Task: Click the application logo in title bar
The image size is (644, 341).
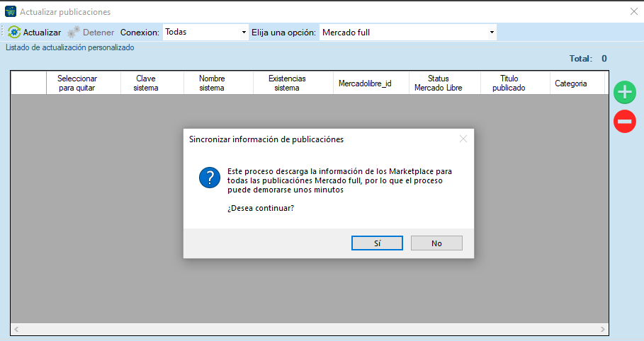Action: point(11,11)
